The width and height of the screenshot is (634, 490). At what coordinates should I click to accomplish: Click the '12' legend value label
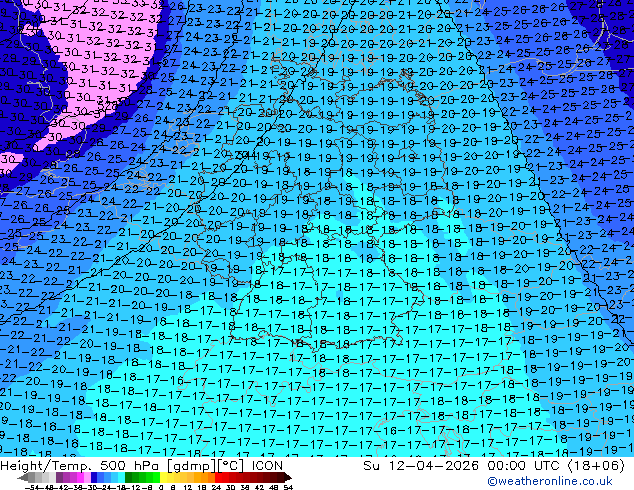188,488
